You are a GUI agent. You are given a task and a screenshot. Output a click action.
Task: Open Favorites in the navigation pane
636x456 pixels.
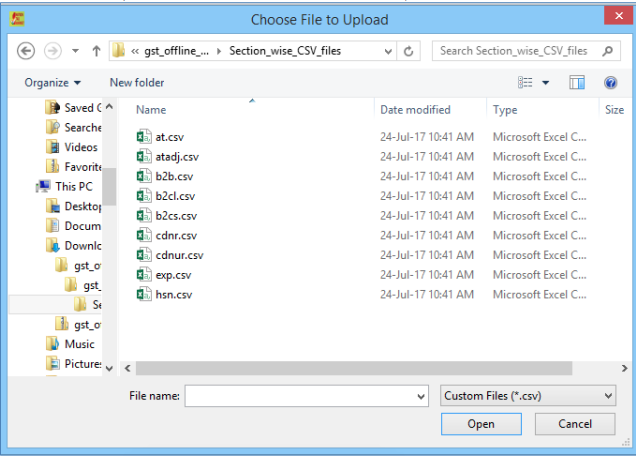click(x=74, y=167)
